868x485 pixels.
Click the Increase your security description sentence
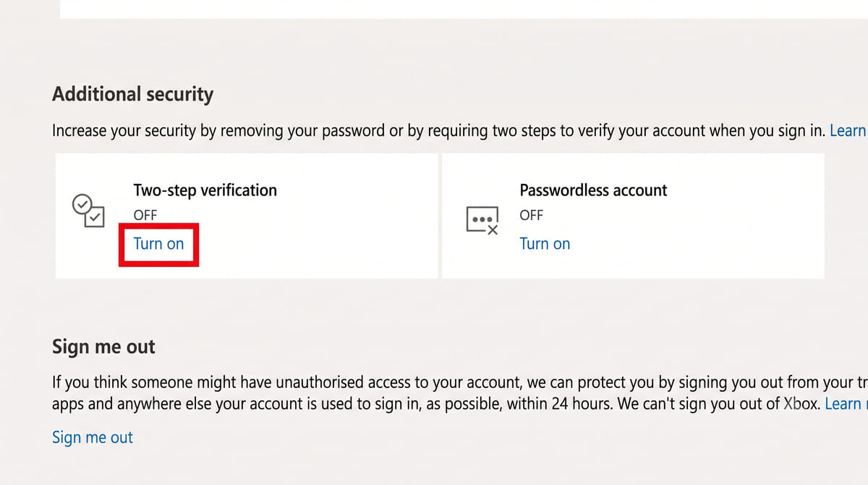click(x=438, y=131)
